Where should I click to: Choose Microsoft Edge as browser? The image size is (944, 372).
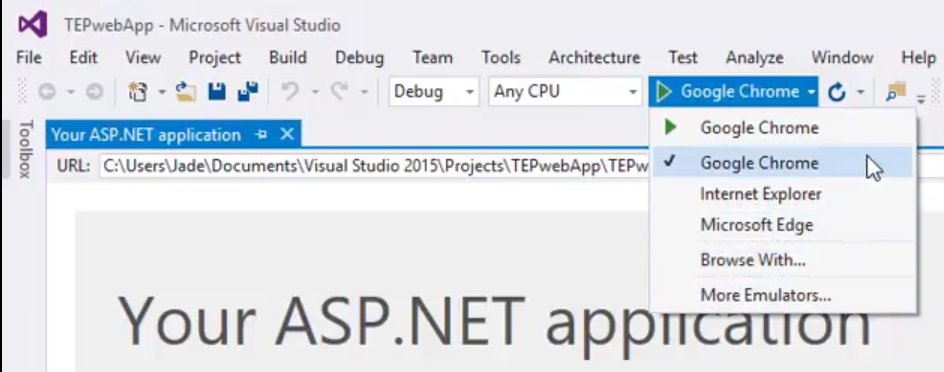click(784, 225)
